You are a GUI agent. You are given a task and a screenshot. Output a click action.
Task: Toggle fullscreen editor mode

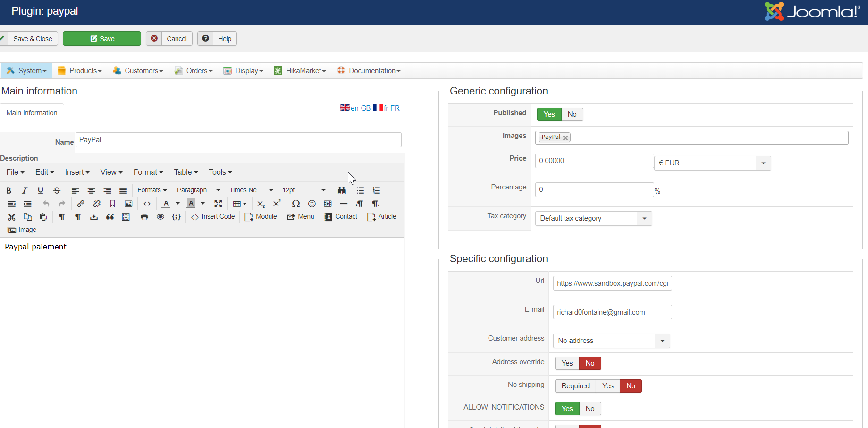pos(218,204)
